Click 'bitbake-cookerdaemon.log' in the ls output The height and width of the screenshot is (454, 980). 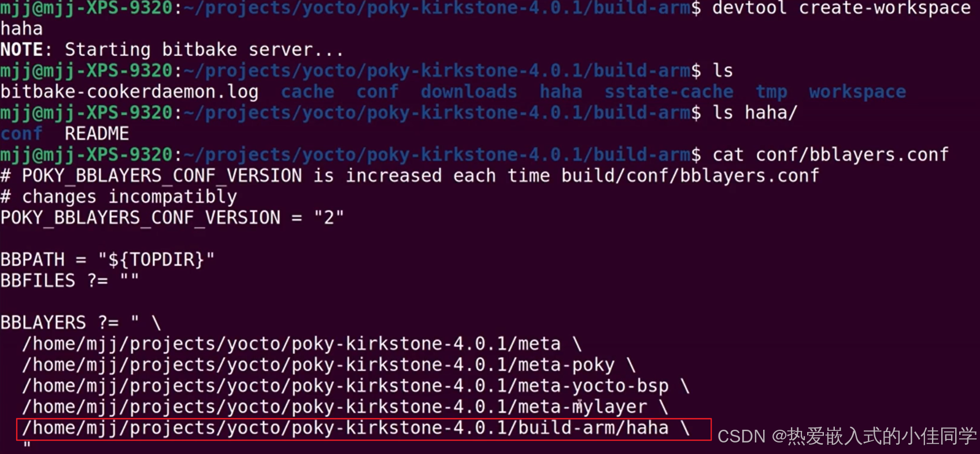[130, 92]
